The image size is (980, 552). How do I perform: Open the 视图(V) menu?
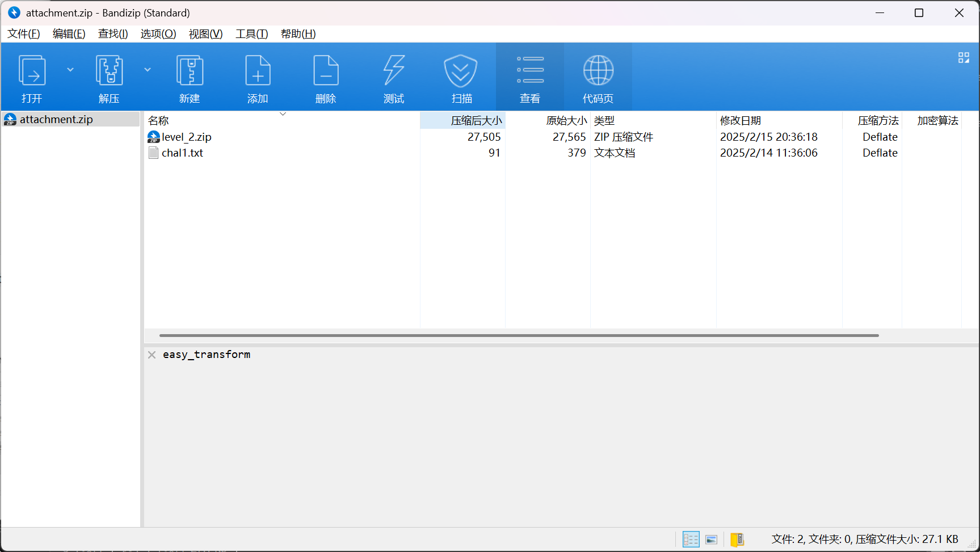[205, 34]
